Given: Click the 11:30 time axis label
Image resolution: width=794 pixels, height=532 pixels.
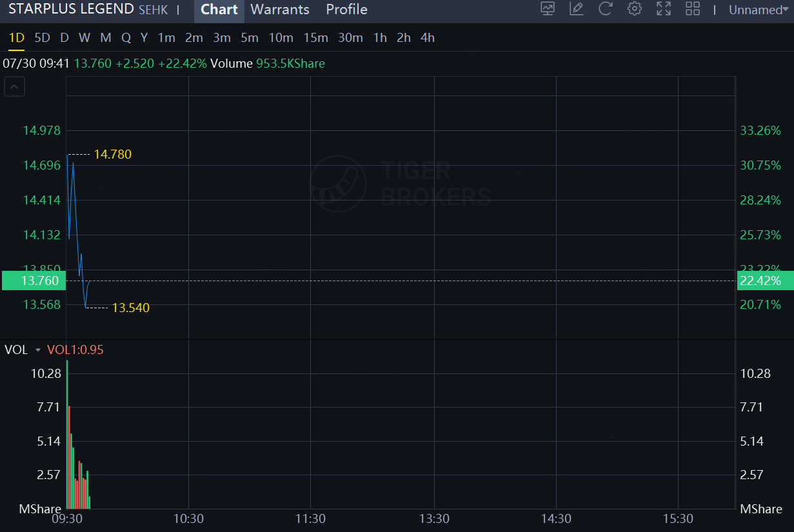Looking at the screenshot, I should [x=310, y=519].
